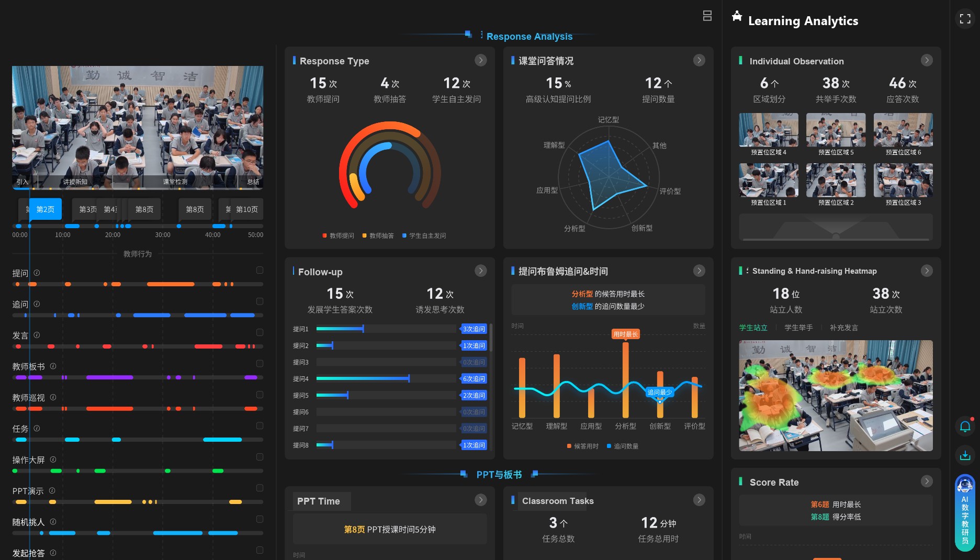
Task: Click the layout toggle icon at top
Action: pos(707,16)
